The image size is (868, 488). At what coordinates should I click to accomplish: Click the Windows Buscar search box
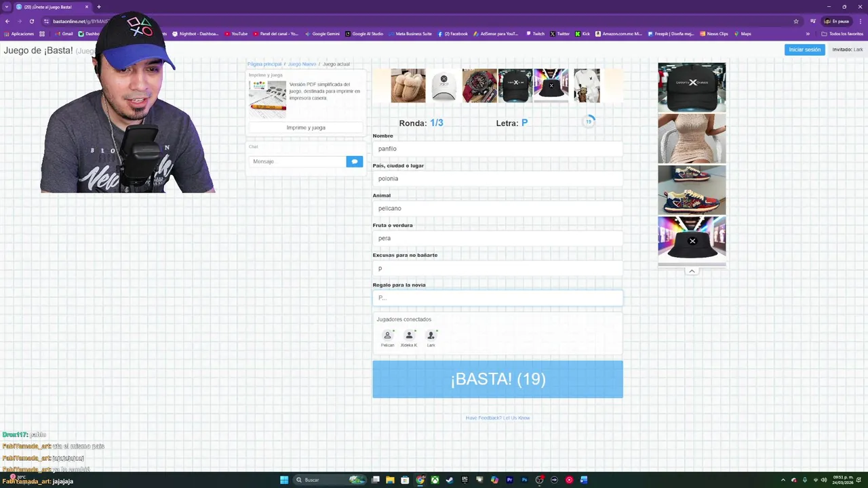pos(328,480)
